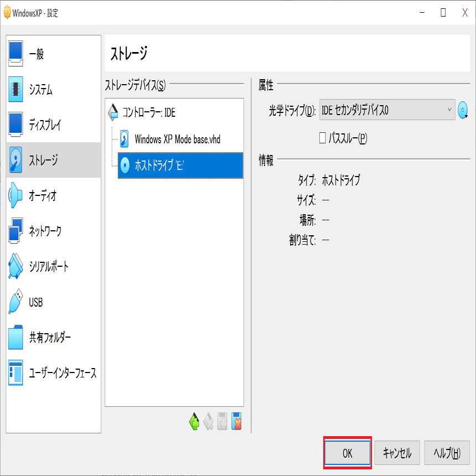Screen dimensions: 476x476
Task: Open the ディスプレイ settings category
Action: point(54,125)
